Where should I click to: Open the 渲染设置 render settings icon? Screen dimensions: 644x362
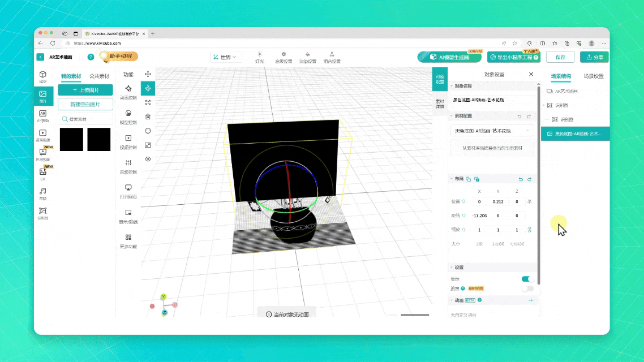307,57
